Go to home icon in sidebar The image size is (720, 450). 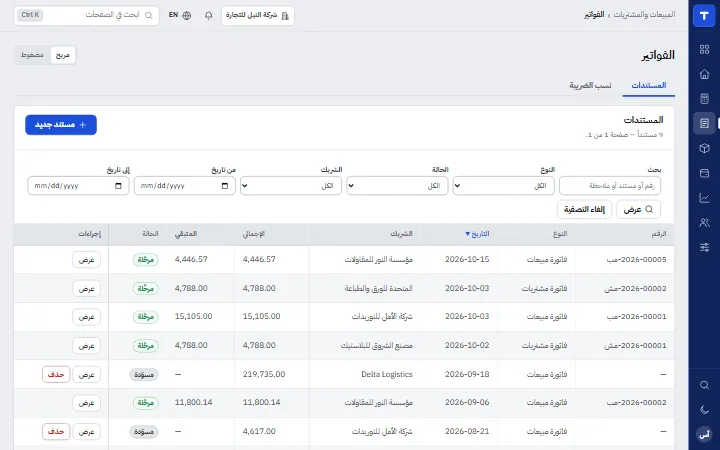(704, 74)
